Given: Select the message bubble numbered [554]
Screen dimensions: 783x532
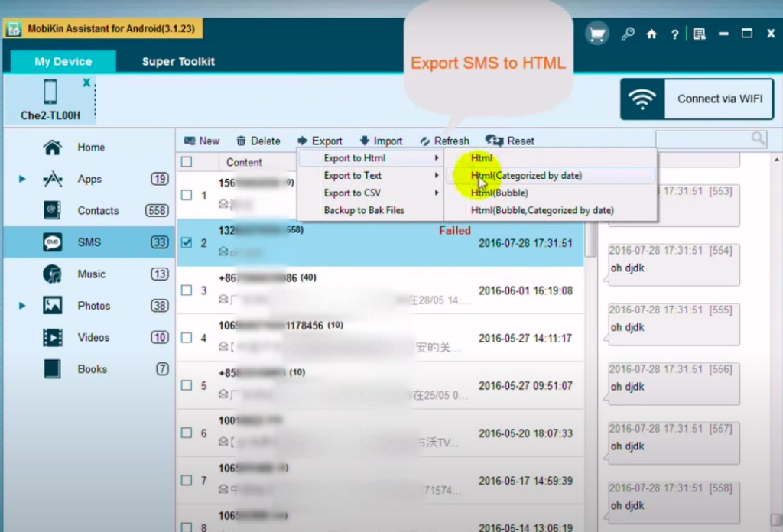Looking at the screenshot, I should (673, 264).
